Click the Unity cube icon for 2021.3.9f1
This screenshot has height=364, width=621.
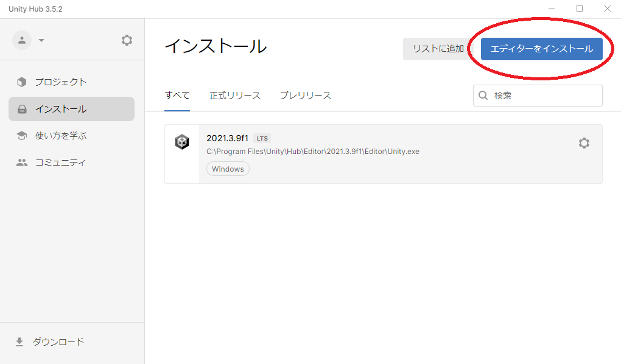[182, 142]
